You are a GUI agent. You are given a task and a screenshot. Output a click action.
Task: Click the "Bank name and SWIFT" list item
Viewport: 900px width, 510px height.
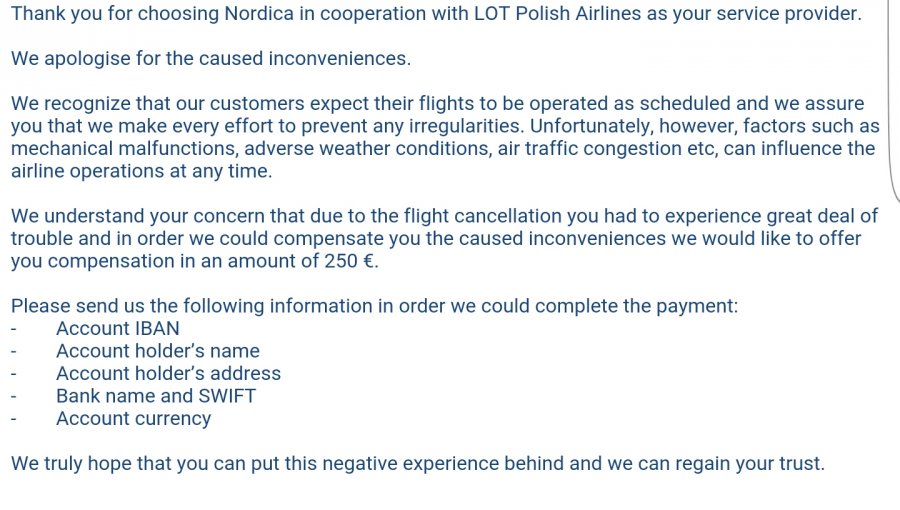coord(156,396)
